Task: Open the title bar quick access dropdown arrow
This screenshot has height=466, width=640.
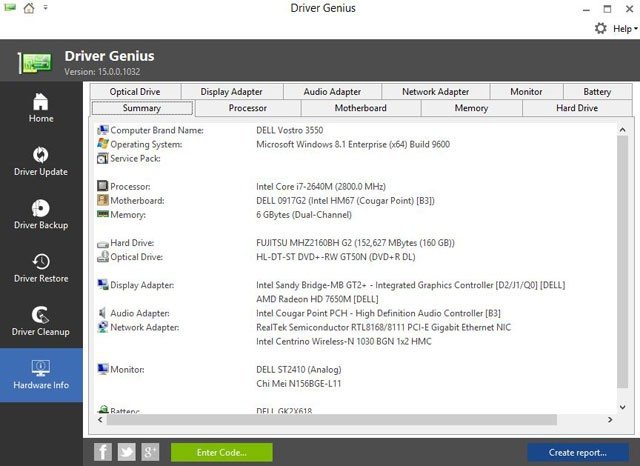Action: coord(45,7)
